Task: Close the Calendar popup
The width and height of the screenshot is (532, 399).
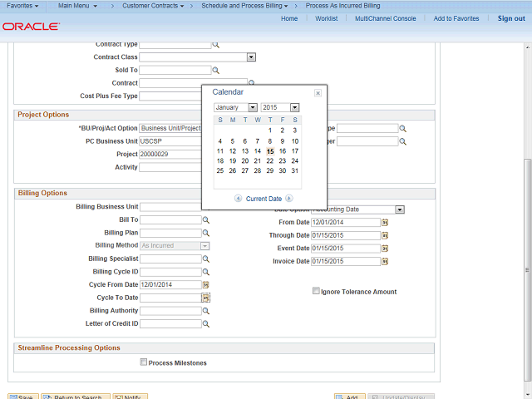Action: pyautogui.click(x=318, y=93)
